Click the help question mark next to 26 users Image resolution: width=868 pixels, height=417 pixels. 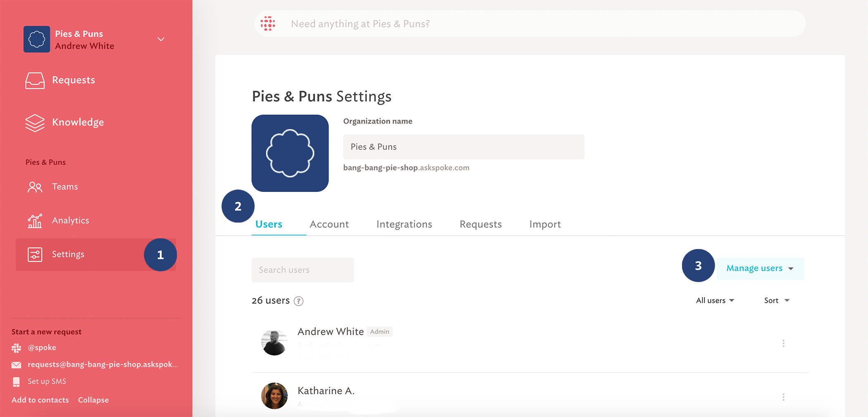(x=298, y=301)
